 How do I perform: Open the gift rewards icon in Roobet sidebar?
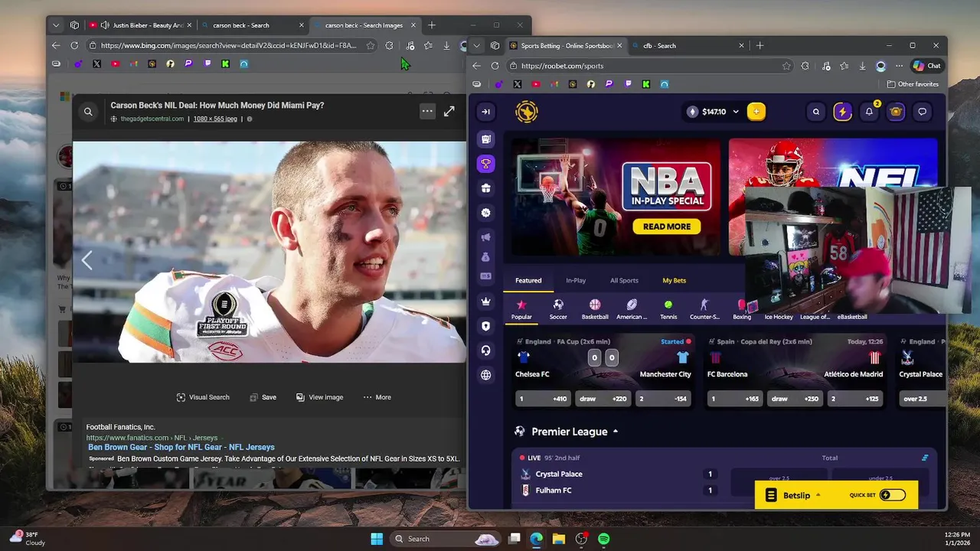coord(485,188)
